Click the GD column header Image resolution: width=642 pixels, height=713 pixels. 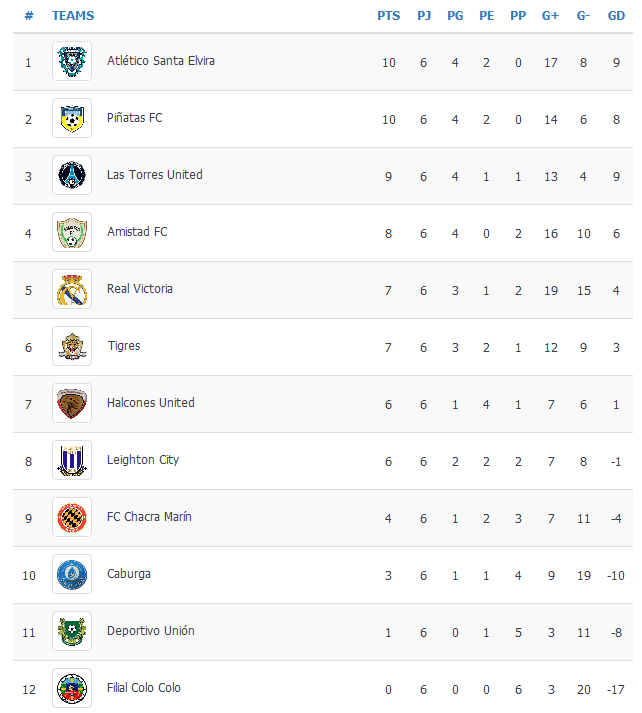point(617,16)
